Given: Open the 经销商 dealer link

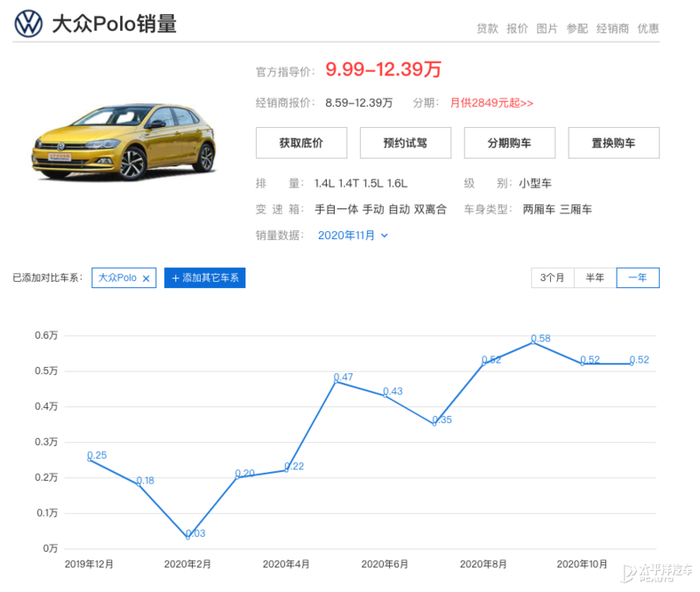Looking at the screenshot, I should 612,29.
